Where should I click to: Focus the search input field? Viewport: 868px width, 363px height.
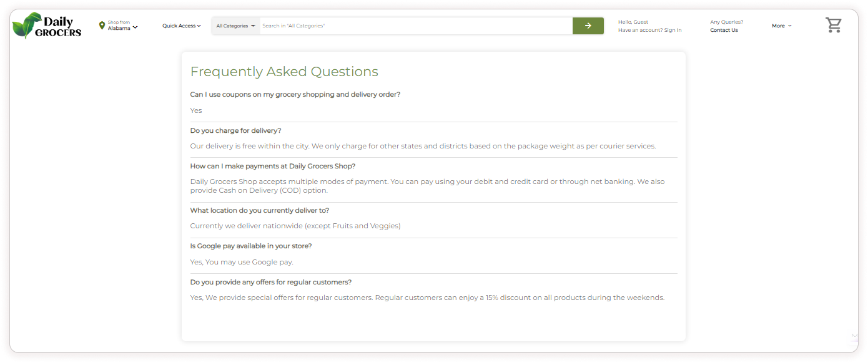point(415,26)
